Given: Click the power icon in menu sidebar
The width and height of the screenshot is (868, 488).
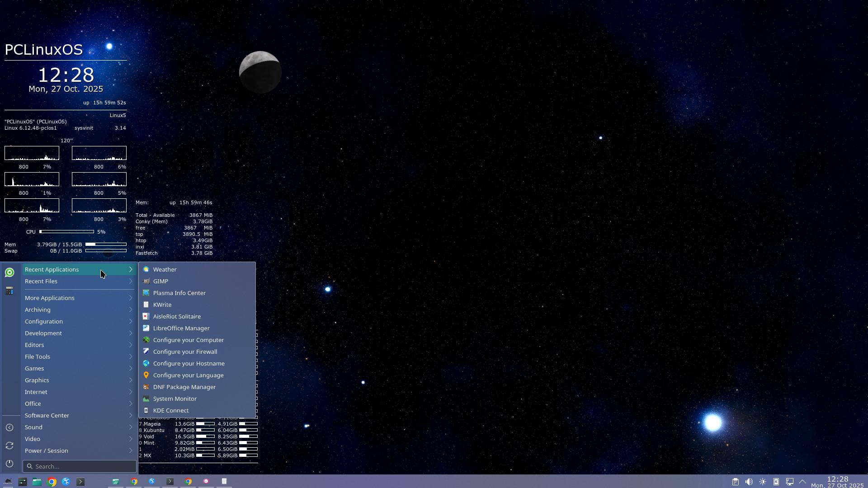Looking at the screenshot, I should (9, 464).
